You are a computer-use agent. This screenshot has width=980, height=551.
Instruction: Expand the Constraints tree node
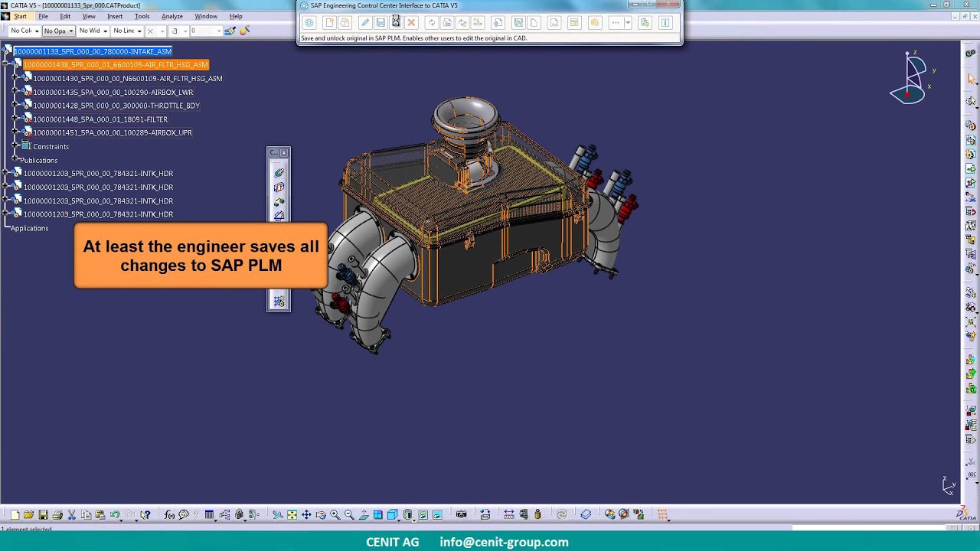point(15,146)
